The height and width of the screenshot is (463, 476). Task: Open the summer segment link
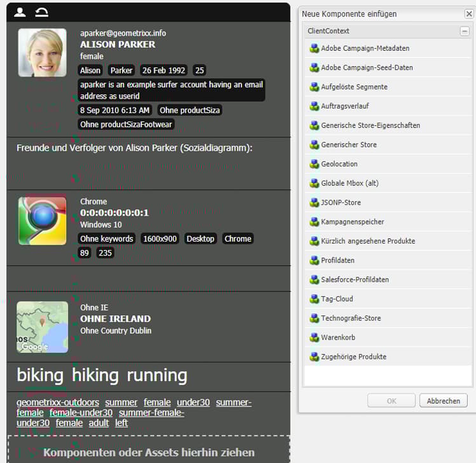coord(121,402)
